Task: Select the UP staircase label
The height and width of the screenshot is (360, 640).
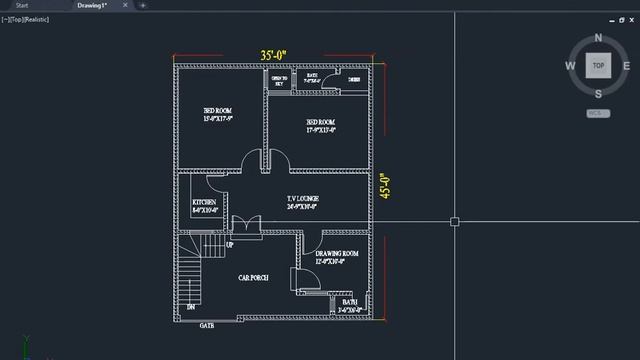Action: tap(229, 245)
